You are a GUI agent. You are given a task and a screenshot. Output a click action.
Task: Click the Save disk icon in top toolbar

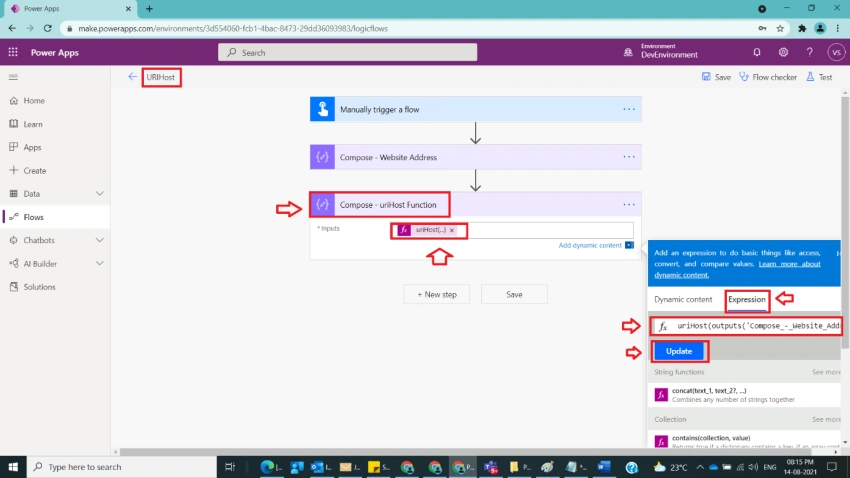click(x=706, y=76)
